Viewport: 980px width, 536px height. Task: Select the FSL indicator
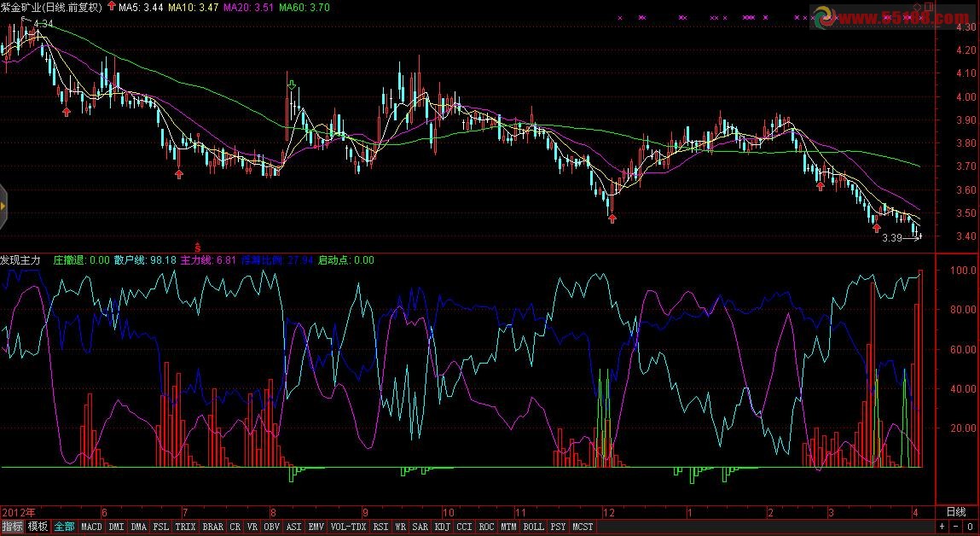click(161, 527)
